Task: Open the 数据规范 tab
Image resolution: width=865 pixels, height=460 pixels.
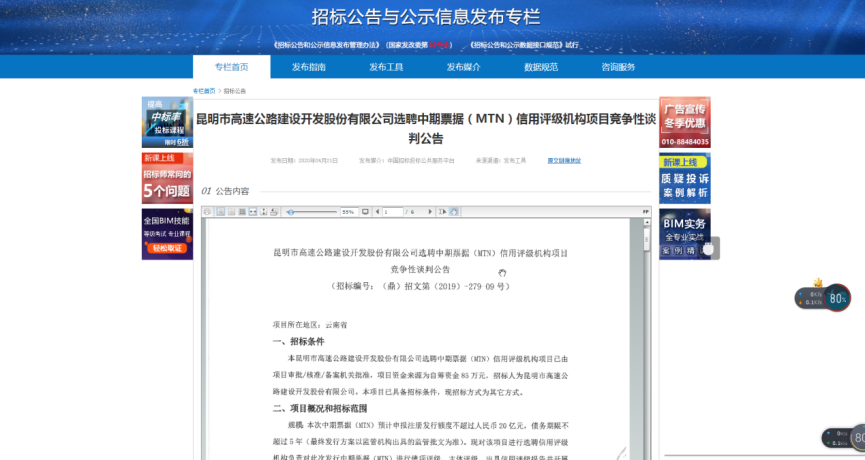Action: (541, 67)
